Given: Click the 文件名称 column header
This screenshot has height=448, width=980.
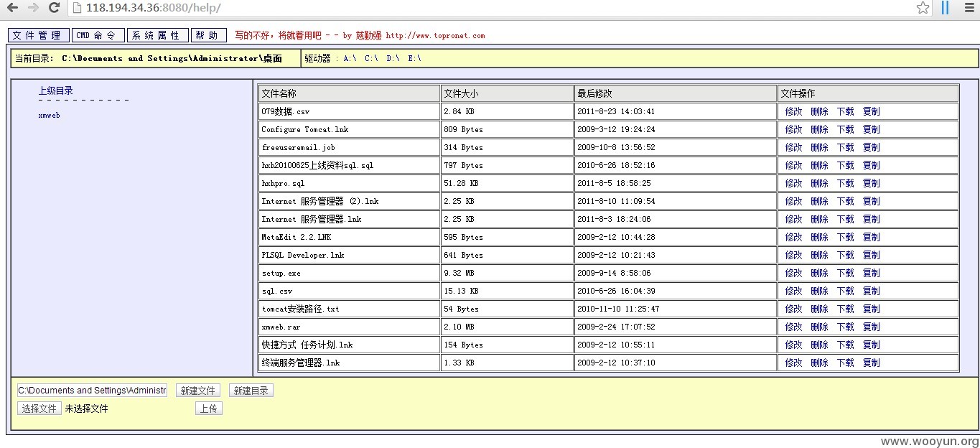Looking at the screenshot, I should point(279,93).
